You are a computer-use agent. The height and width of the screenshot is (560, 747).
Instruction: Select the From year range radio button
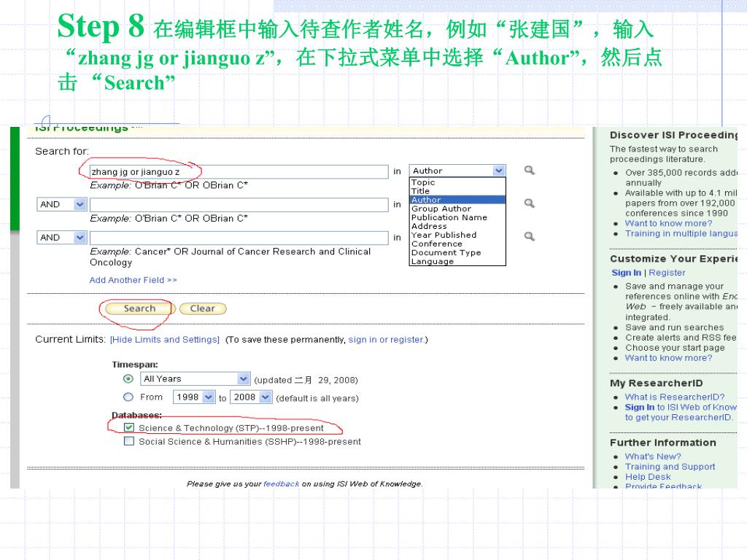[128, 397]
